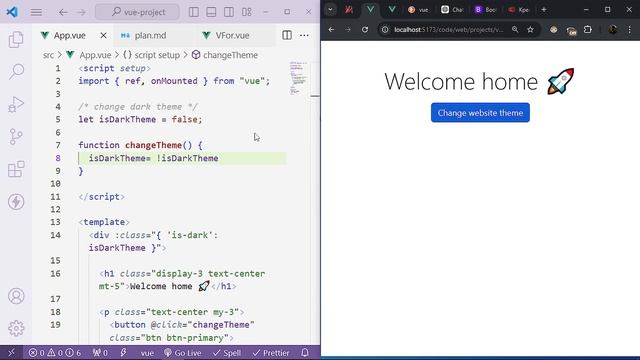Close the App.vue tab

coord(104,36)
